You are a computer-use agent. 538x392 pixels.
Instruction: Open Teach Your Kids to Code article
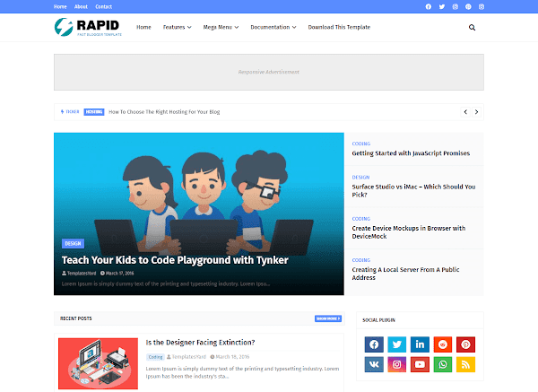[175, 260]
